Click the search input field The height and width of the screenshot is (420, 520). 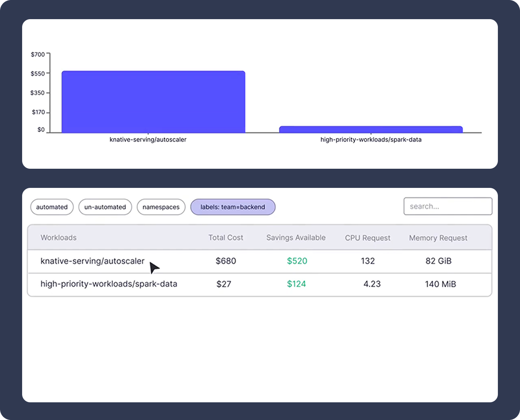448,206
